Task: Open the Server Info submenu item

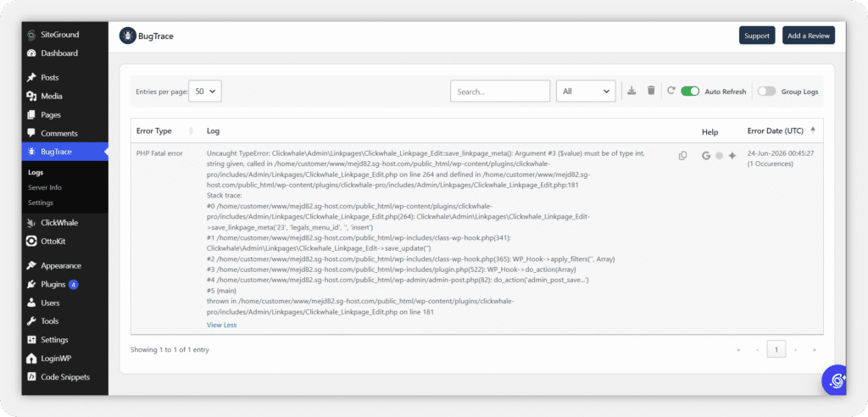Action: pos(45,187)
